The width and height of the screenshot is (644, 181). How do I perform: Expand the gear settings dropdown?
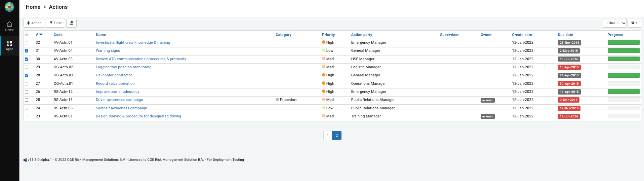634,23
